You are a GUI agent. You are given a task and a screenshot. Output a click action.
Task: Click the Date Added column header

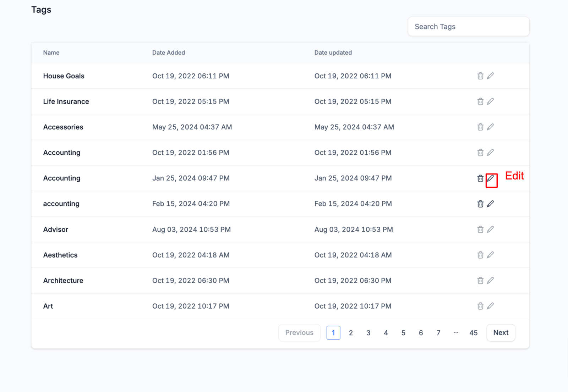point(169,53)
